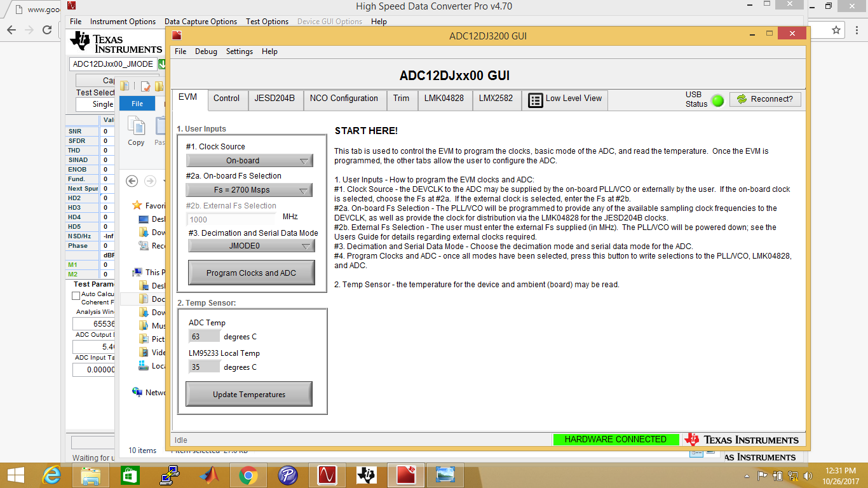Click the ADC12DJ3200 GUI title bar icon
This screenshot has width=868, height=488.
coord(177,35)
